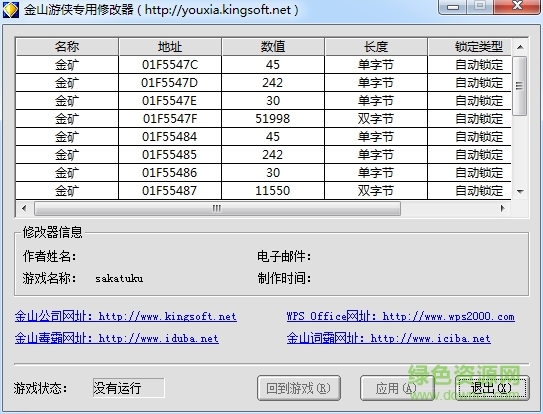Viewport: 543px width, 414px height.
Task: Sort by the 地址 column header
Action: coord(170,47)
